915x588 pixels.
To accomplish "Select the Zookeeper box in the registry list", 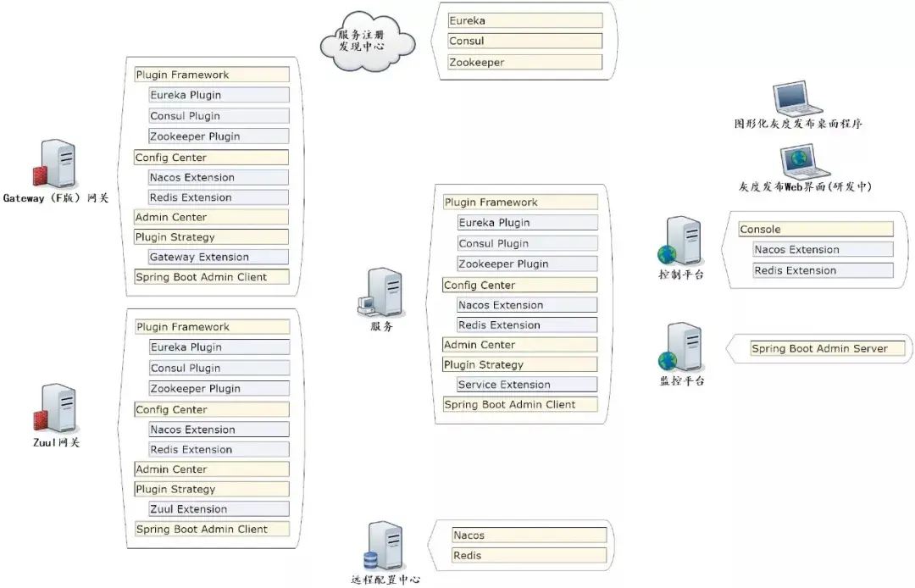I will tap(525, 62).
